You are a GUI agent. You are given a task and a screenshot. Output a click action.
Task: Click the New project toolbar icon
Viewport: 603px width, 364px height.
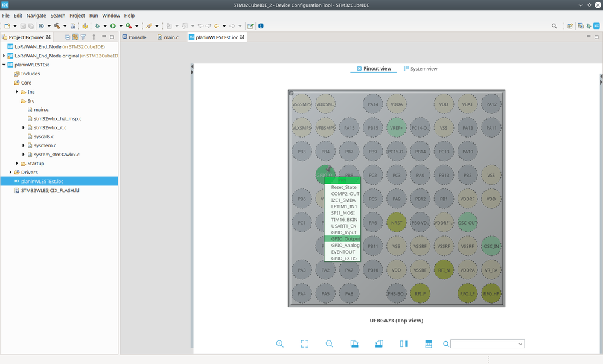pyautogui.click(x=7, y=26)
